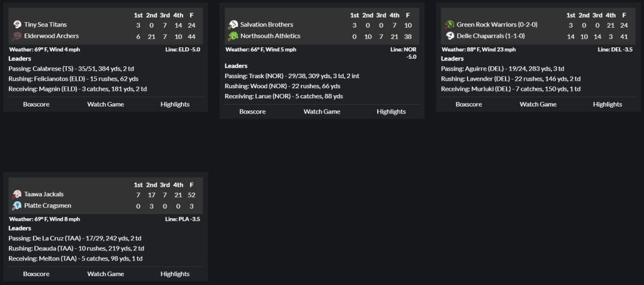
Task: Open Boxscore for Taawa Jackals game
Action: [37, 274]
